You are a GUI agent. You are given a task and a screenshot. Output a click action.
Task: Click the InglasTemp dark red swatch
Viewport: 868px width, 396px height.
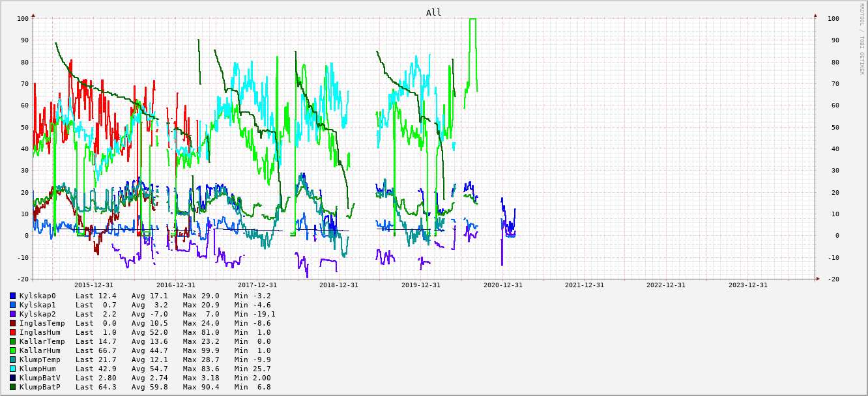pos(12,323)
